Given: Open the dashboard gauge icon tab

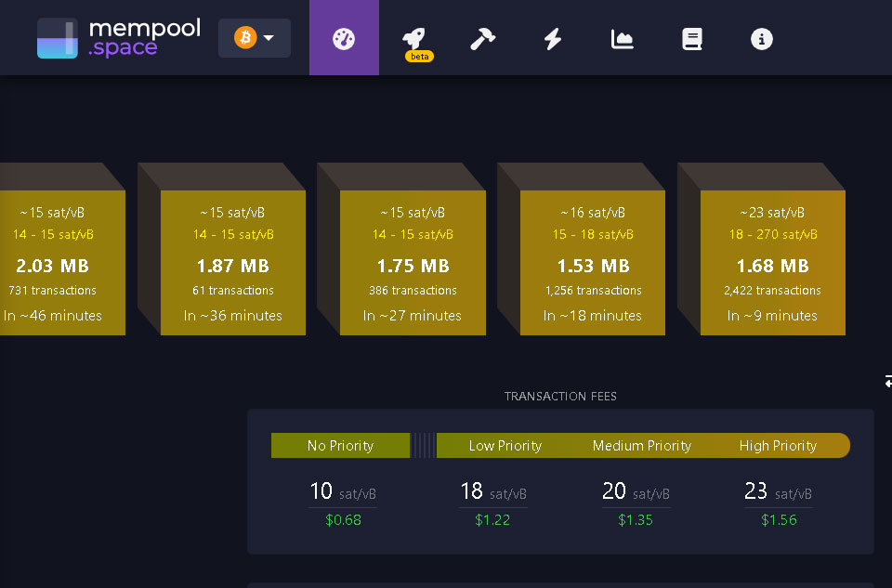Looking at the screenshot, I should [x=344, y=38].
